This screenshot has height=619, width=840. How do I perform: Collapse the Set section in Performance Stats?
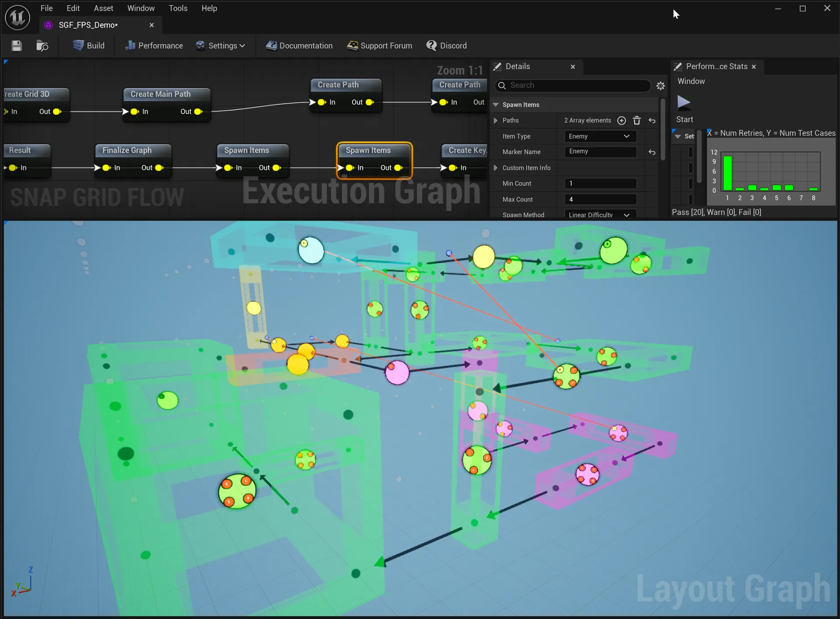(678, 136)
